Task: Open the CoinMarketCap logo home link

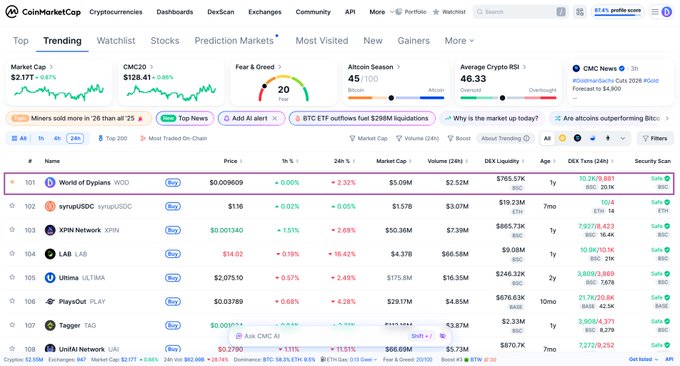Action: [x=43, y=12]
